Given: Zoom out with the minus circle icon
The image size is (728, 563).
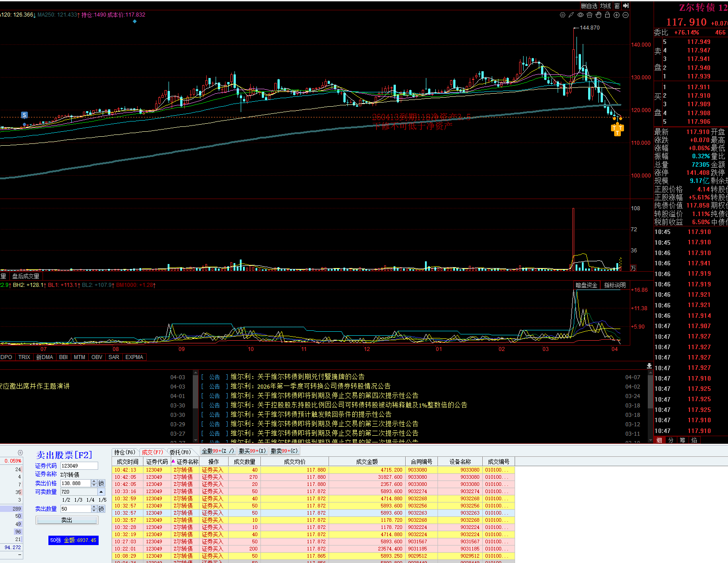Looking at the screenshot, I should [626, 15].
